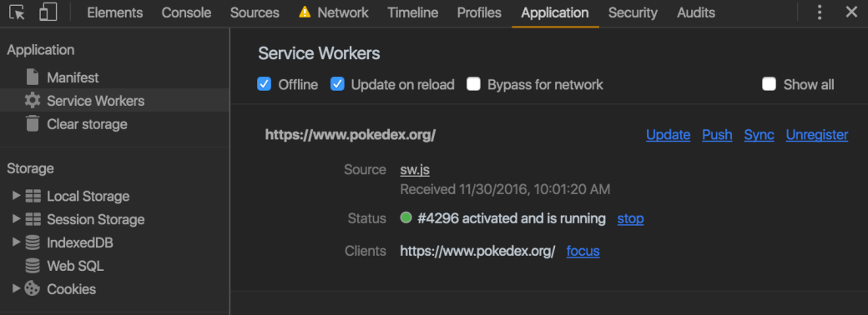The height and width of the screenshot is (315, 868).
Task: Expand the Session Storage tree arrow
Action: (16, 219)
